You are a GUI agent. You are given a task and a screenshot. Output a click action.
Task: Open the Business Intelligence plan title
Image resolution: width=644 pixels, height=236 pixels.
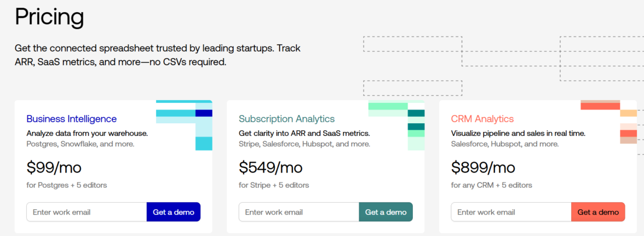(71, 119)
